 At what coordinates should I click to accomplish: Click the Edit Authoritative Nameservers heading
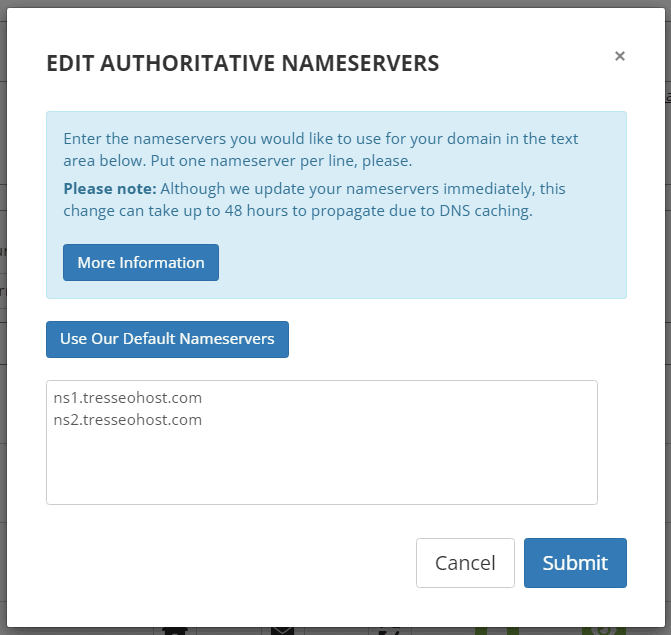click(243, 64)
